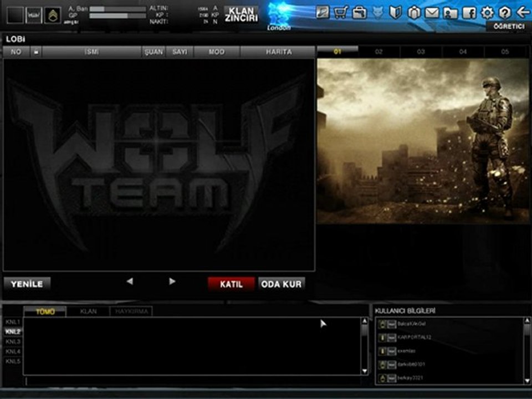The height and width of the screenshot is (399, 532).
Task: Click rank icon beside darkside0101
Action: pyautogui.click(x=383, y=365)
